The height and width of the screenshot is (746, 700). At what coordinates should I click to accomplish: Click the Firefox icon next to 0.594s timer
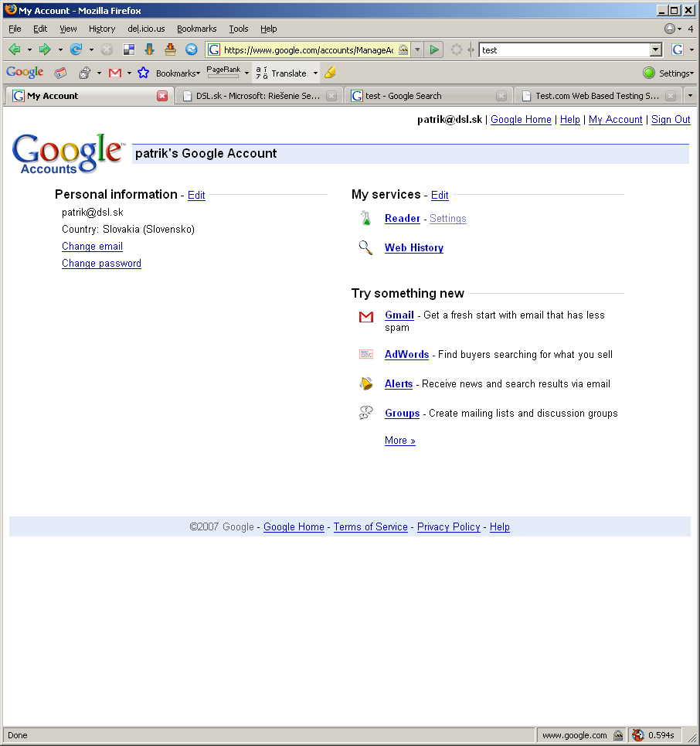click(x=637, y=735)
